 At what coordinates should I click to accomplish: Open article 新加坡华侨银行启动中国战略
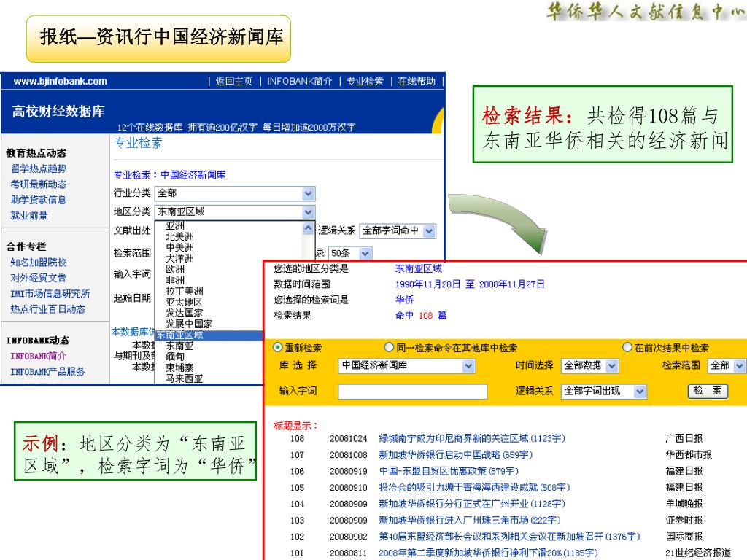click(455, 455)
